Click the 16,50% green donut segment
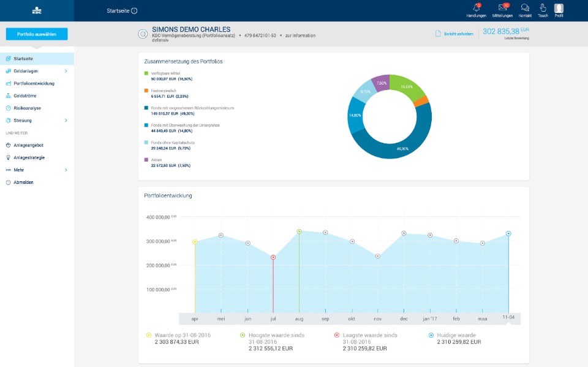The width and height of the screenshot is (588, 367). pos(405,88)
